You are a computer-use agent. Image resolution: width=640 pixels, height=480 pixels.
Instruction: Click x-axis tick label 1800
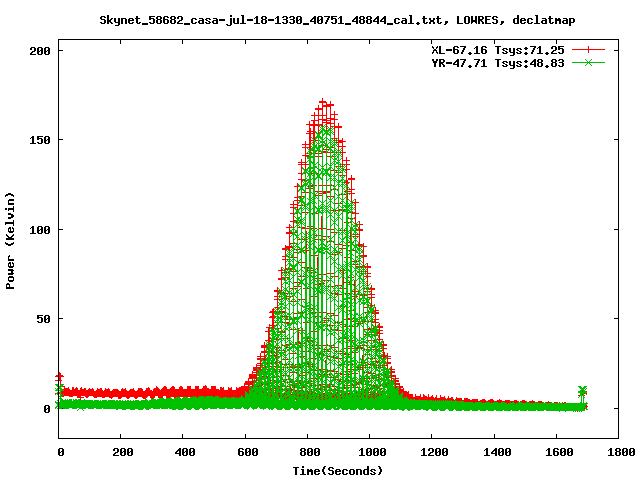coord(621,452)
